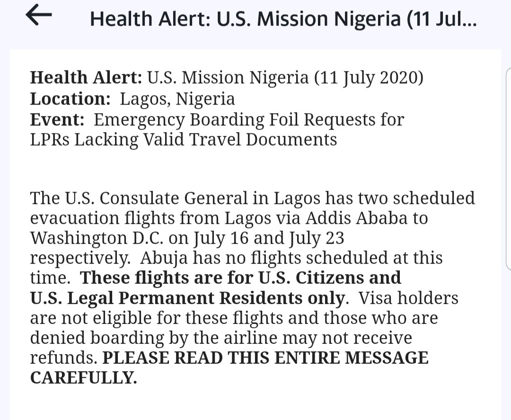Click 'Visa holders' in the message
The width and height of the screenshot is (511, 420).
click(x=408, y=298)
